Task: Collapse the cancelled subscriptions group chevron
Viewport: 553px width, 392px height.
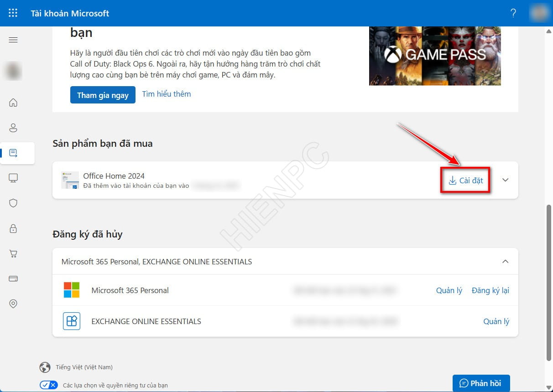Action: click(x=505, y=262)
